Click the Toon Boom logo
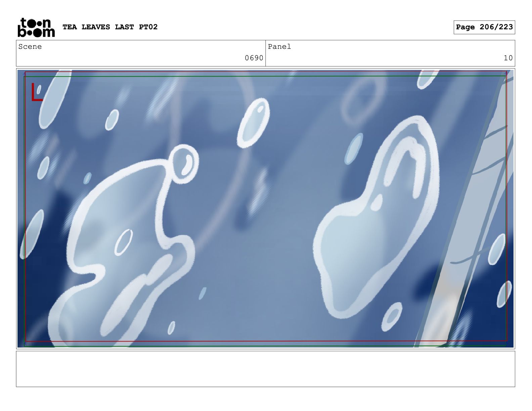The width and height of the screenshot is (532, 411). coord(36,27)
